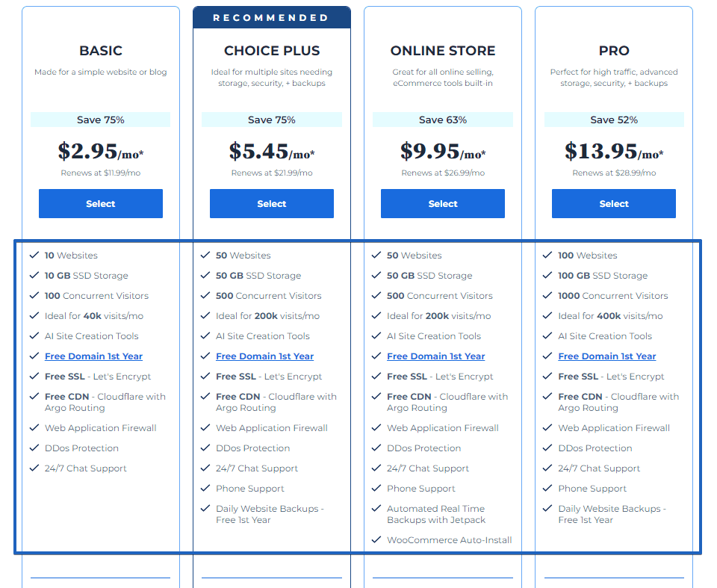Screen dimensions: 717x588
Task: Open Free Domain 1st Year link in Online Store
Action: pos(435,356)
